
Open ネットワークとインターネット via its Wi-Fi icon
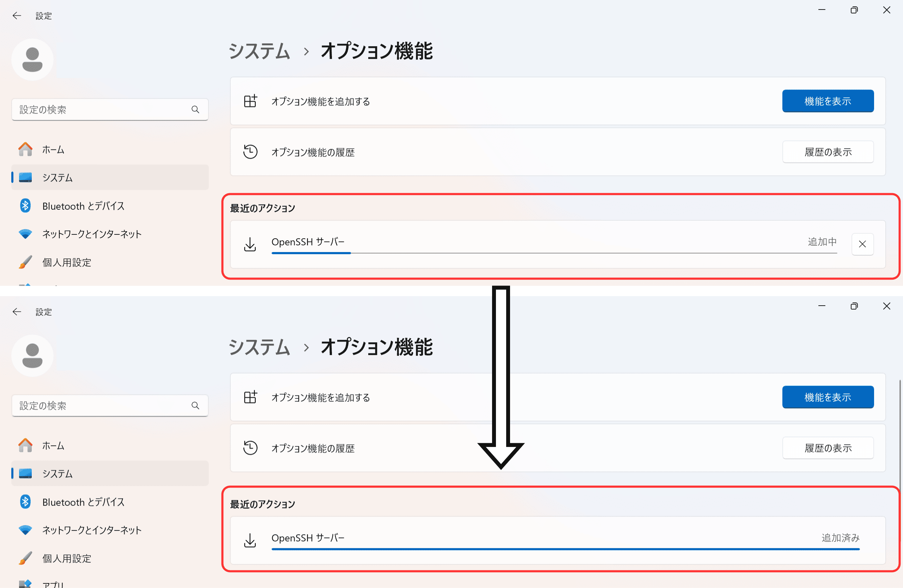point(25,234)
